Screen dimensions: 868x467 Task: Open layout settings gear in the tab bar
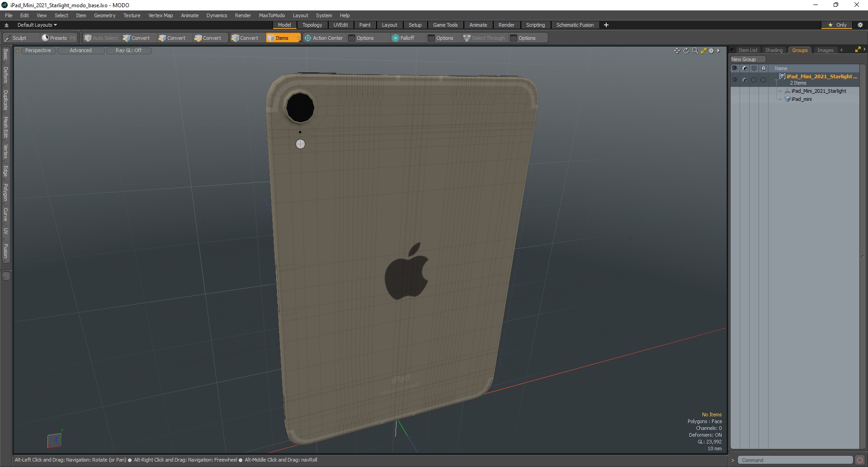pos(860,25)
